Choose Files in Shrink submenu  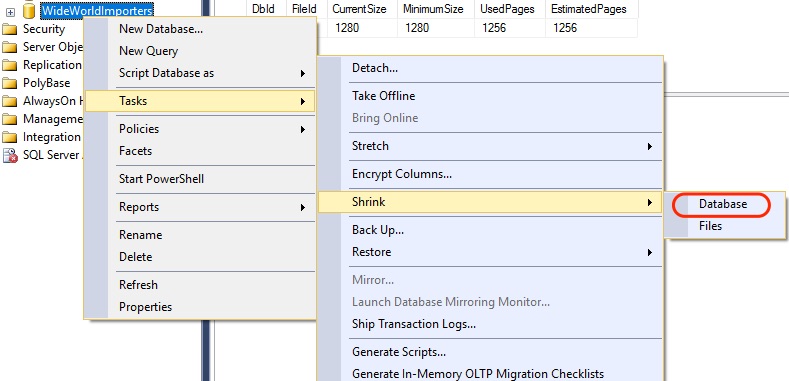tap(711, 226)
